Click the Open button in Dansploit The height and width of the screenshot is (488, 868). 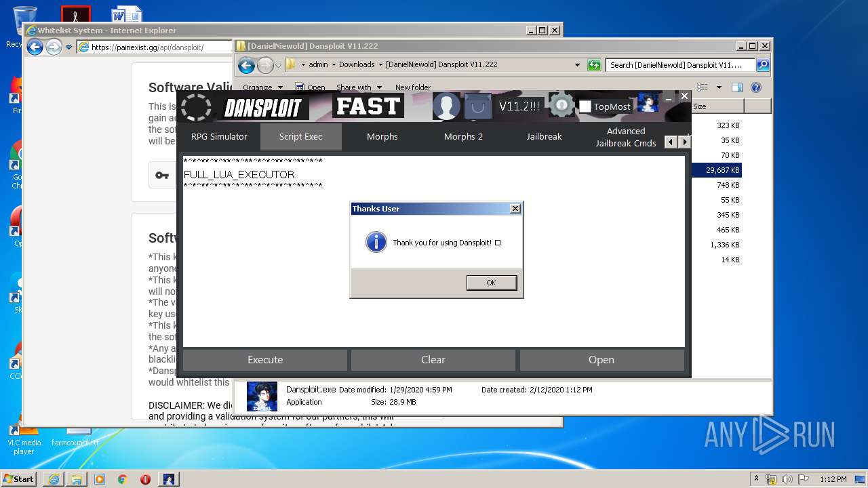click(601, 360)
